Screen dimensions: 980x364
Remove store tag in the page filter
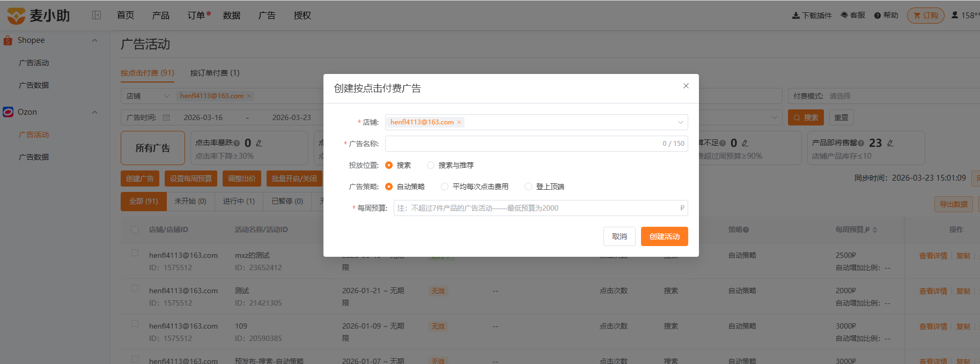(x=249, y=96)
